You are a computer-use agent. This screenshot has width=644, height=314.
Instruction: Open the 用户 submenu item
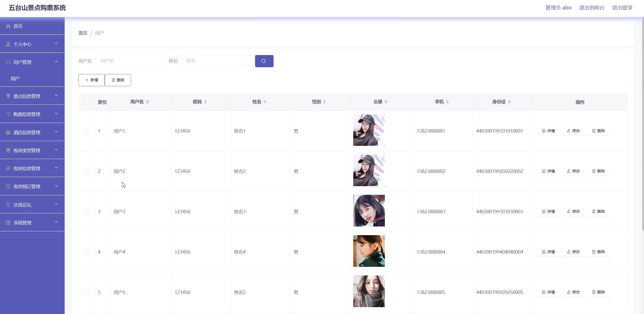coord(15,79)
